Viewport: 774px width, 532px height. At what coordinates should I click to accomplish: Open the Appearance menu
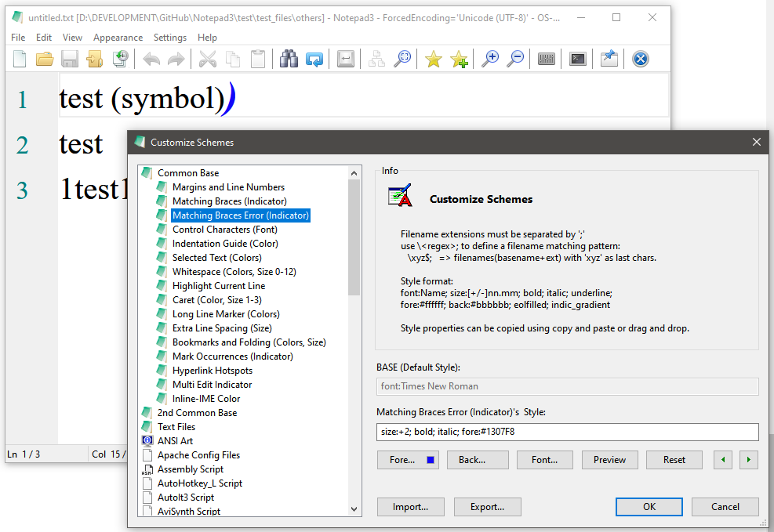(118, 38)
